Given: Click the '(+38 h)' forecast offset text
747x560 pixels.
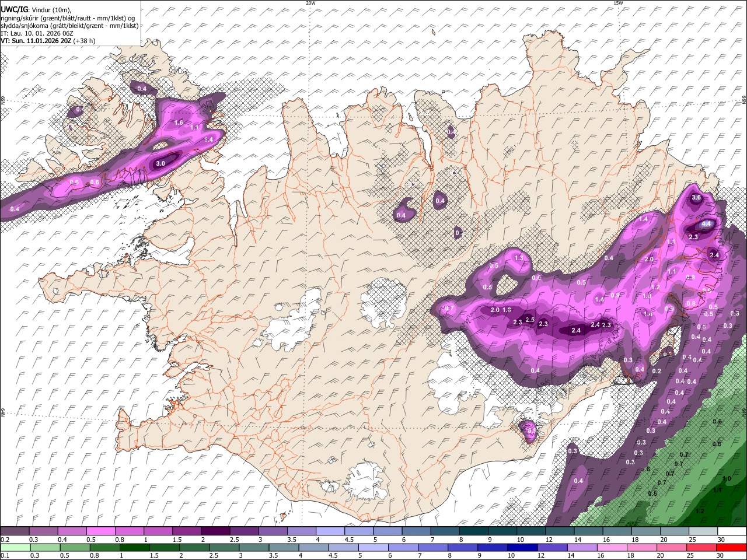Looking at the screenshot, I should coord(83,41).
